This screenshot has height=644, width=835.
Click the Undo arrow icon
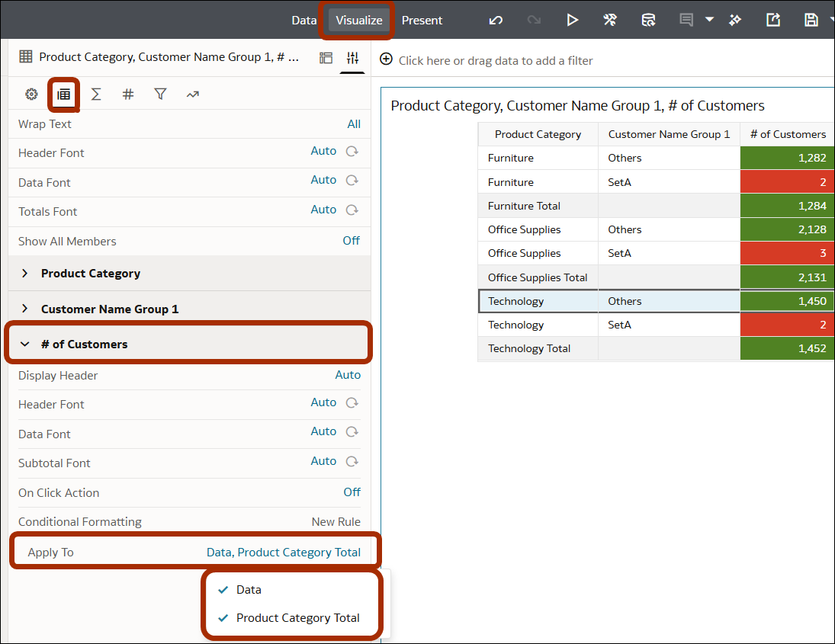[496, 21]
